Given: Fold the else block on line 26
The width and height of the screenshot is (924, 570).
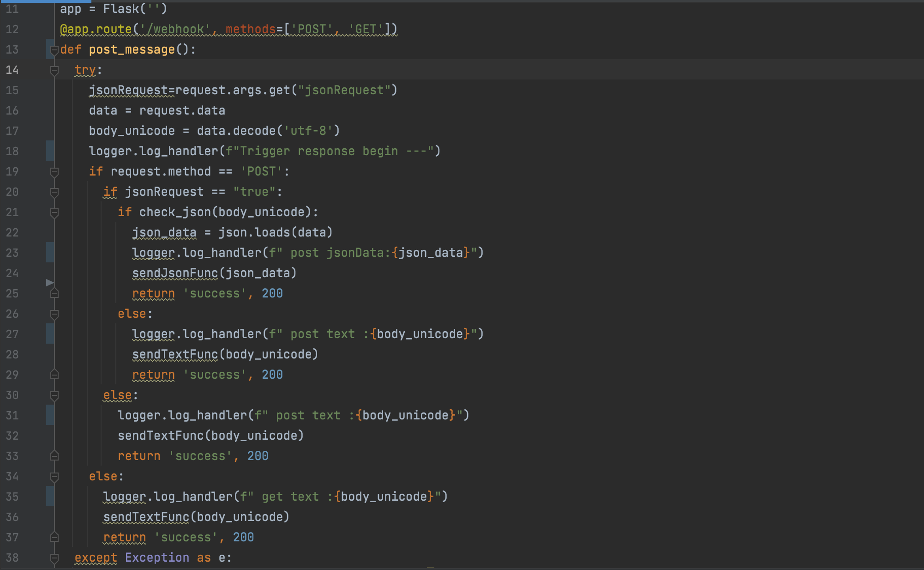Looking at the screenshot, I should click(x=54, y=314).
